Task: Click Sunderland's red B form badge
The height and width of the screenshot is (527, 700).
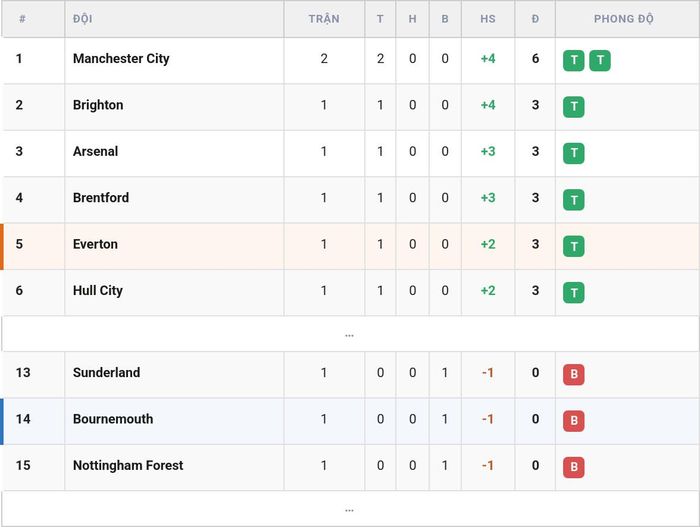Action: [x=574, y=374]
